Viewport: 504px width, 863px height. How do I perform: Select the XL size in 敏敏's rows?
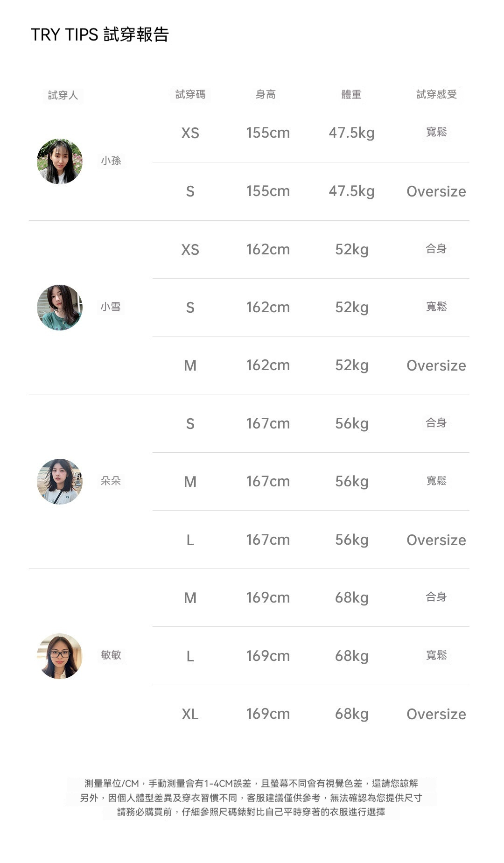[190, 714]
